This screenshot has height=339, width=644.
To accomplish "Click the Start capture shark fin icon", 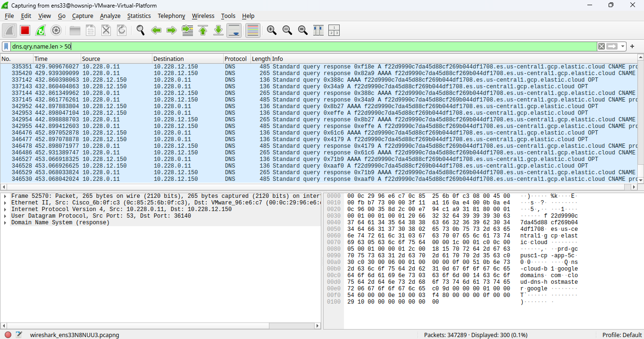I will coord(9,30).
